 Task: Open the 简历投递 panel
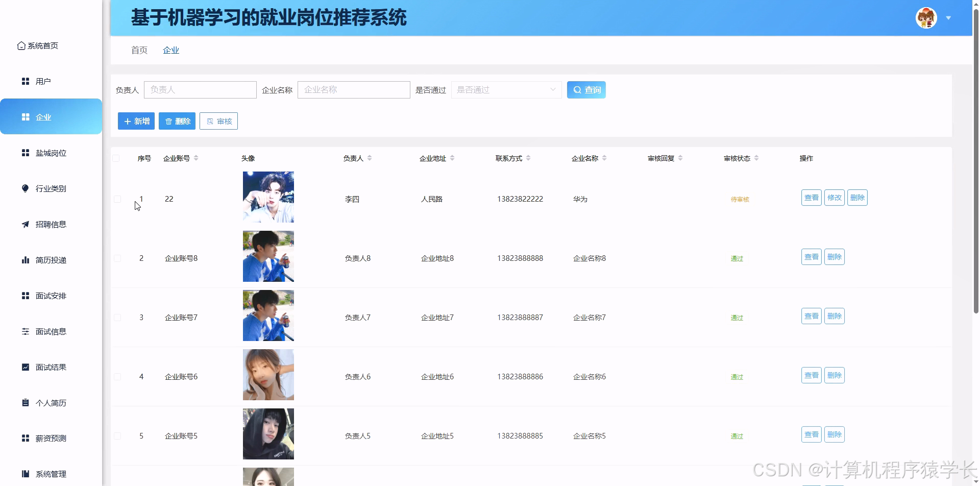coord(51,260)
